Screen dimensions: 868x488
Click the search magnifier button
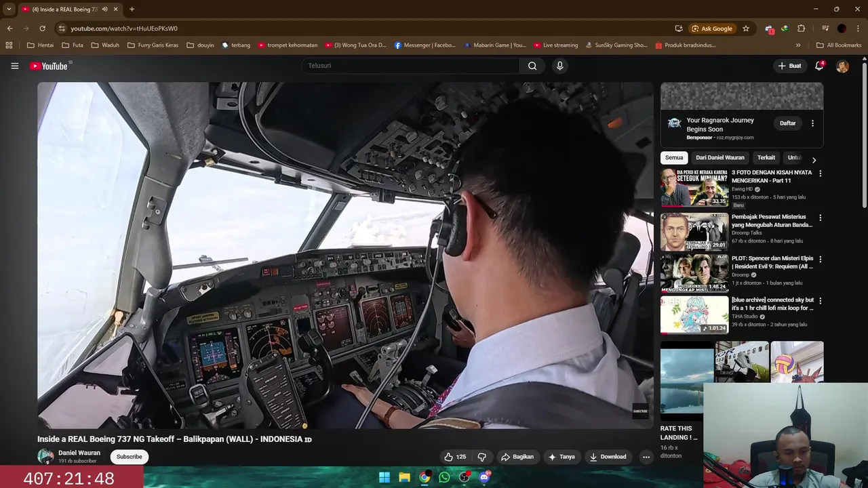532,66
